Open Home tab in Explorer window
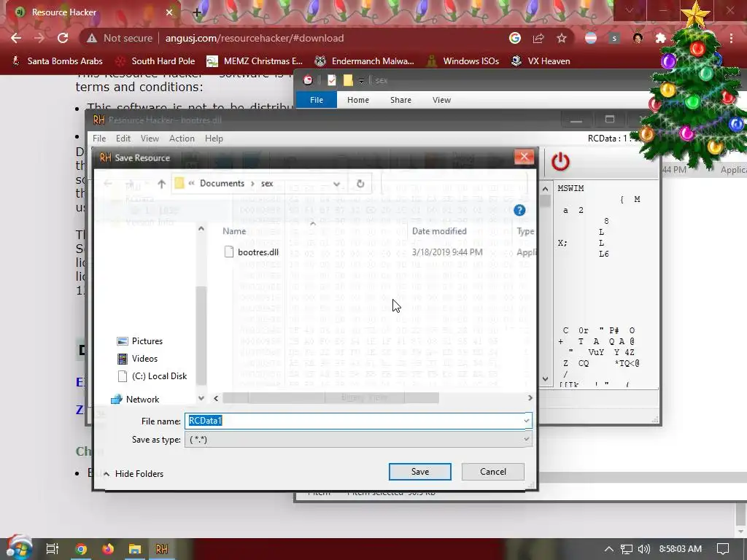Viewport: 747px width, 560px height. (x=357, y=100)
